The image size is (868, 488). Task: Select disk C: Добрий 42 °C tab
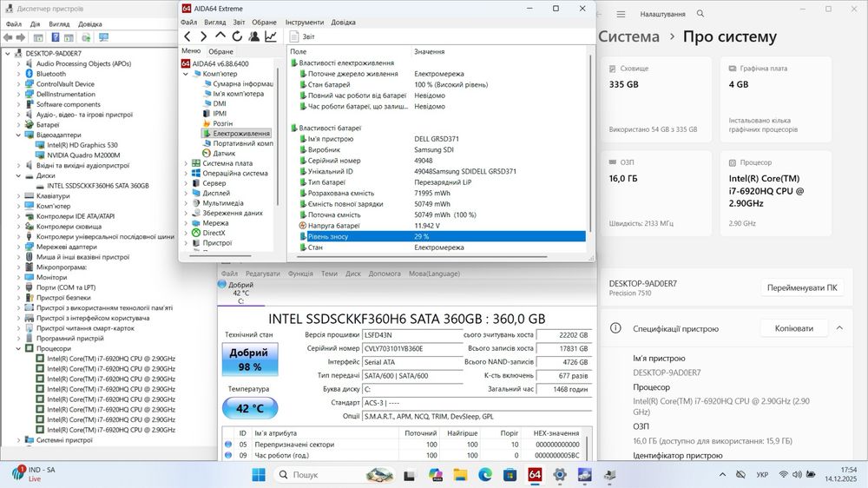(240, 293)
